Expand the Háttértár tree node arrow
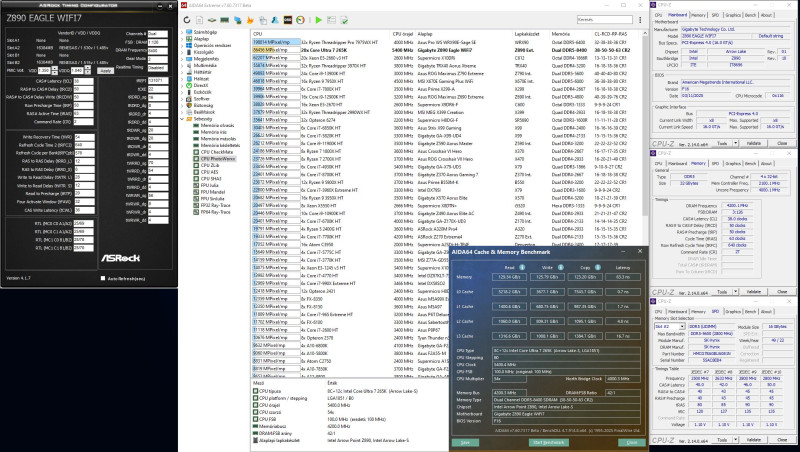 183,72
